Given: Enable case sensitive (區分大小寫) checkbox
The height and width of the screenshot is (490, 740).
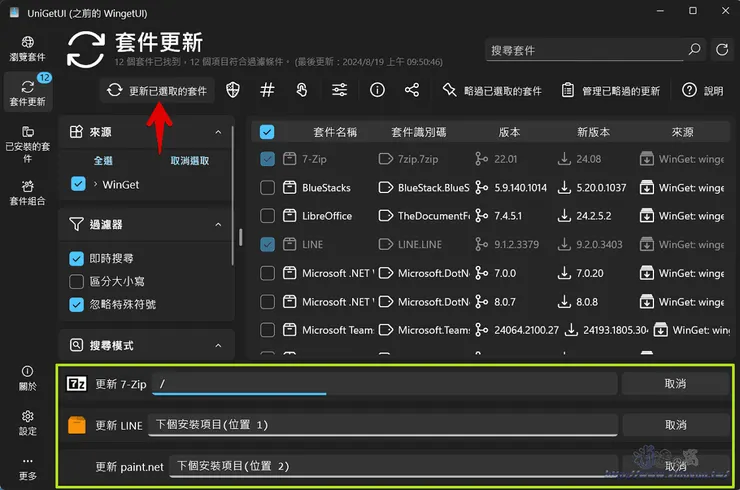Looking at the screenshot, I should tap(76, 281).
